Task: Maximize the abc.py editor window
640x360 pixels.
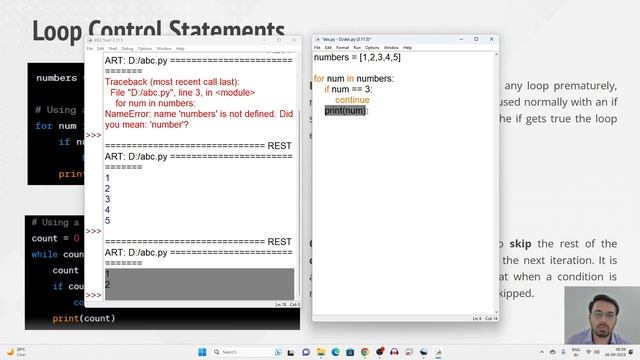Action: point(476,39)
